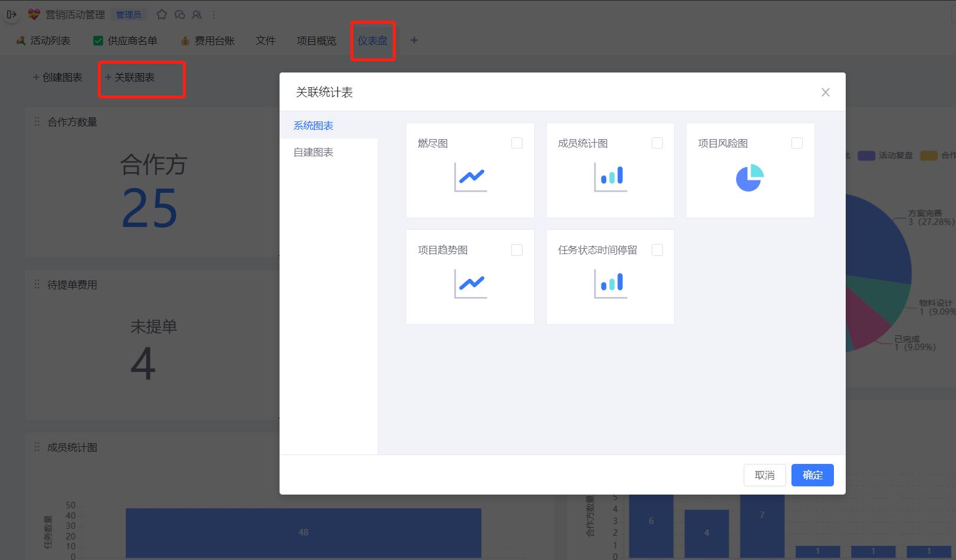Click the 待提单费用 card heading
This screenshot has width=956, height=560.
(73, 285)
